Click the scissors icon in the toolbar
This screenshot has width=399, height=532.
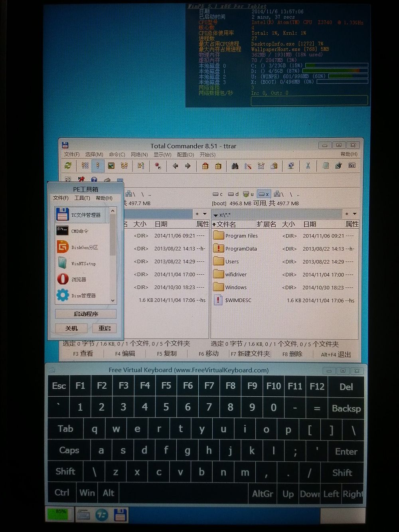tap(308, 165)
